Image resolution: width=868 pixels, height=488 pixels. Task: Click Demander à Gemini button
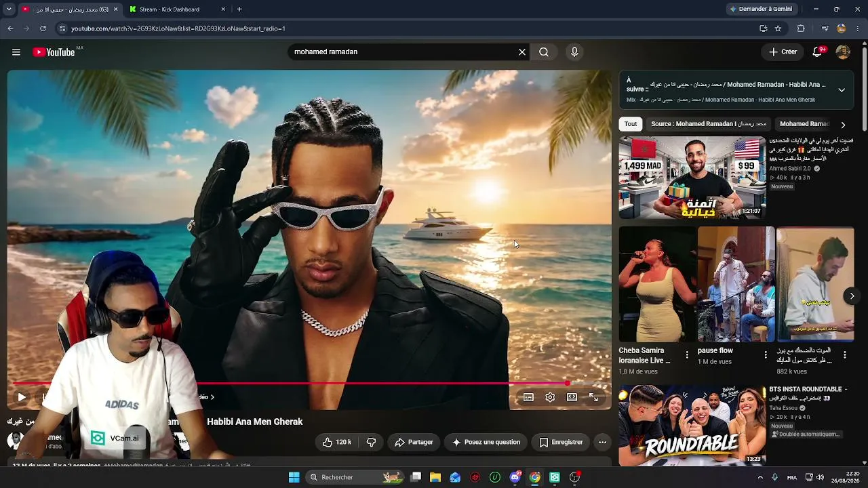point(760,9)
